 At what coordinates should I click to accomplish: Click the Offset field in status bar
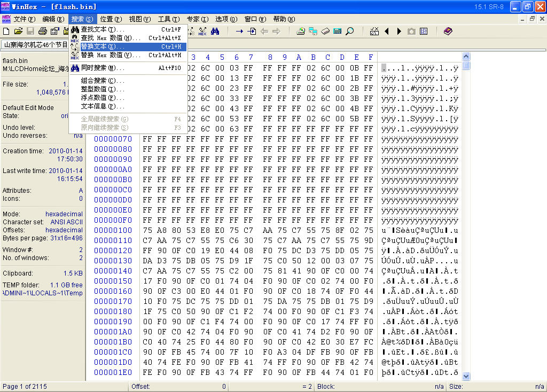click(x=178, y=387)
